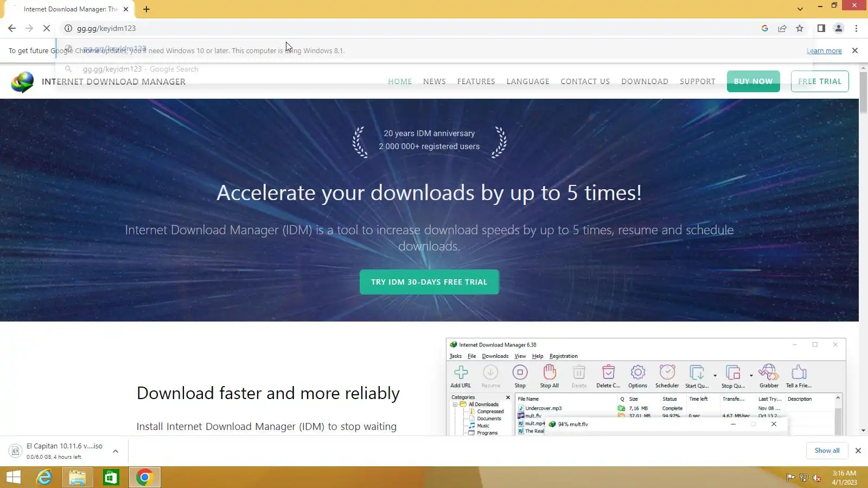The width and height of the screenshot is (868, 488).
Task: Click the Google icon in the address bar
Action: click(x=765, y=28)
